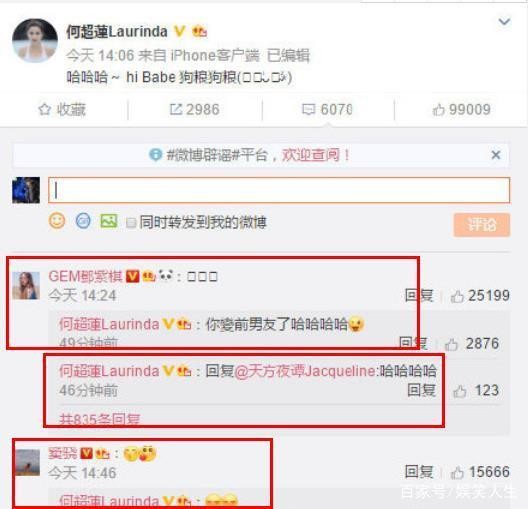Click the @天方夜谭Jacqueline mention link

(307, 371)
